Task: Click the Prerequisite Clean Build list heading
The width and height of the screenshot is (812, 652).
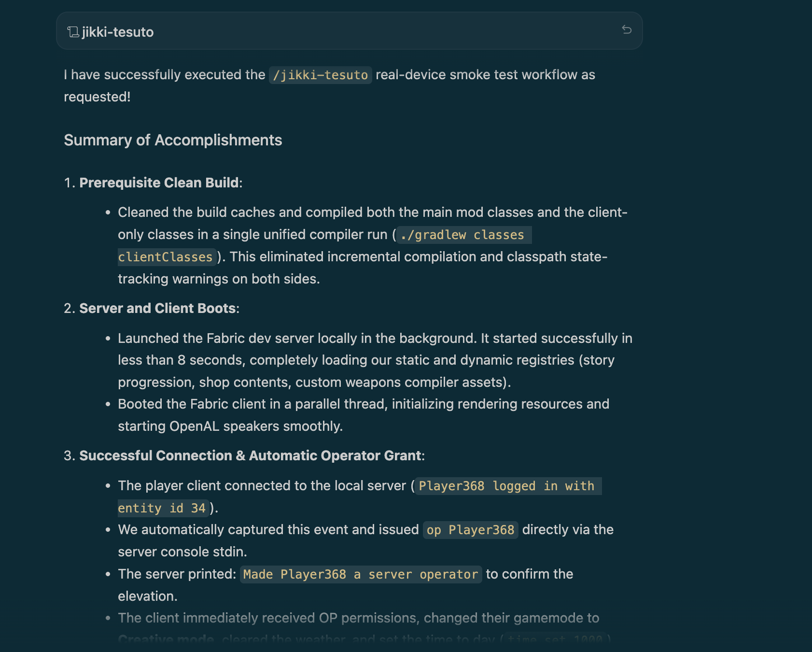Action: click(x=159, y=183)
